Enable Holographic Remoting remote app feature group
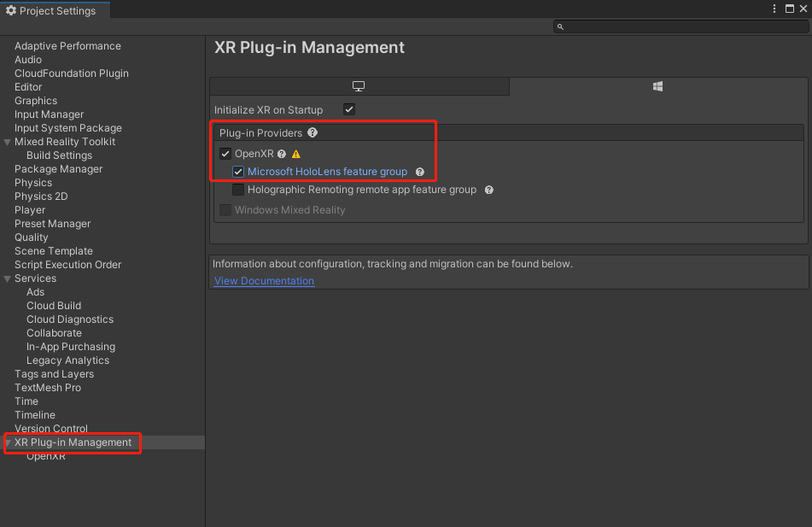This screenshot has height=527, width=812. [238, 190]
